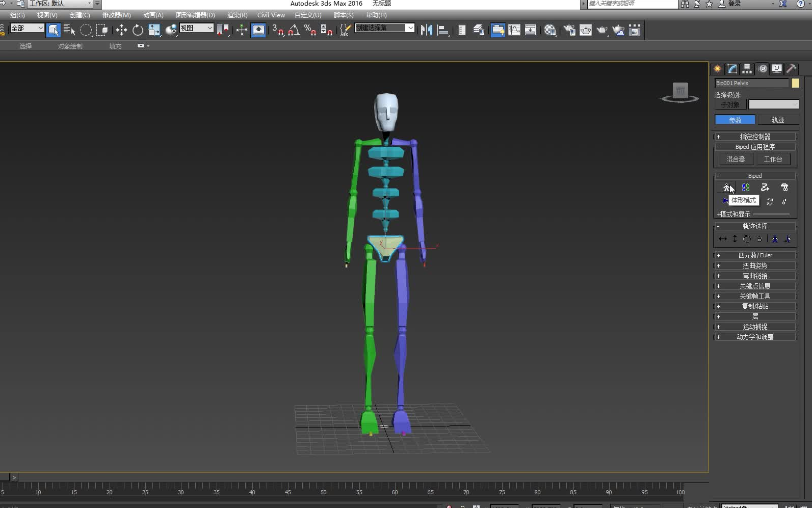Select the Move tool in main toolbar
This screenshot has width=812, height=508.
click(x=121, y=30)
